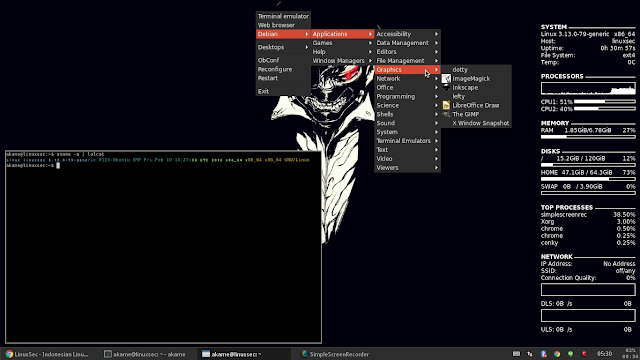Start X Window Snapshot
The image size is (640, 360).
click(476, 123)
